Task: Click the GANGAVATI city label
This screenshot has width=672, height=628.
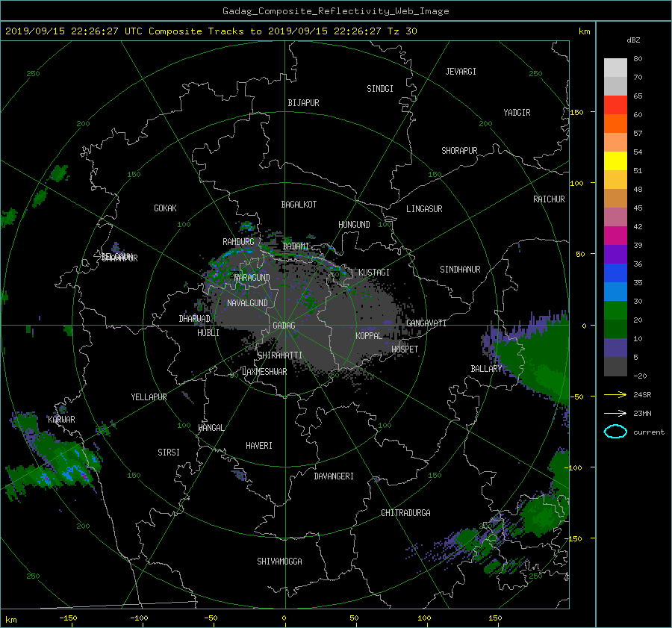Action: click(x=426, y=323)
